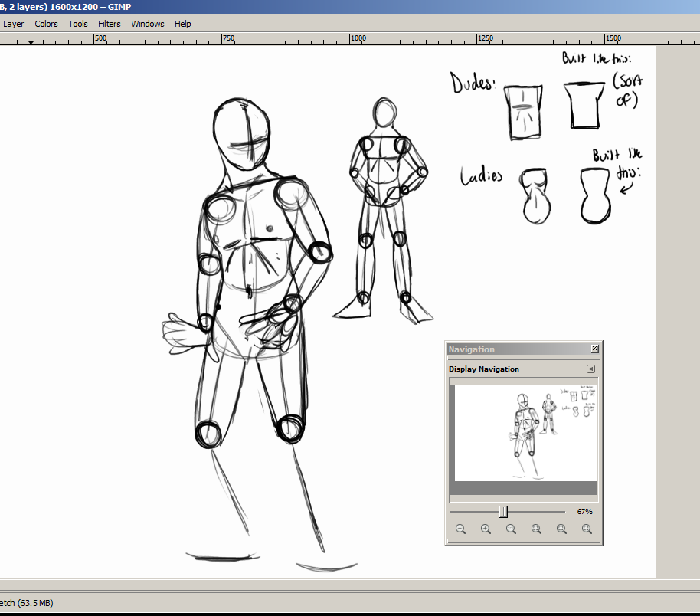
Task: Click the fourth zoom-fit icon in Navigation
Action: tap(536, 529)
